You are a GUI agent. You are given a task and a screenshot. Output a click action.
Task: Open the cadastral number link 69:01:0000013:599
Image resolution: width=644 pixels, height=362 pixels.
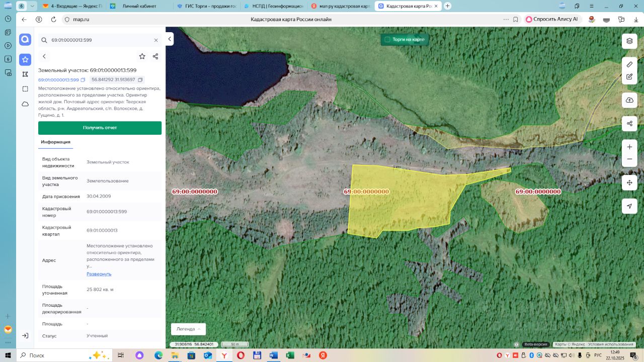58,80
